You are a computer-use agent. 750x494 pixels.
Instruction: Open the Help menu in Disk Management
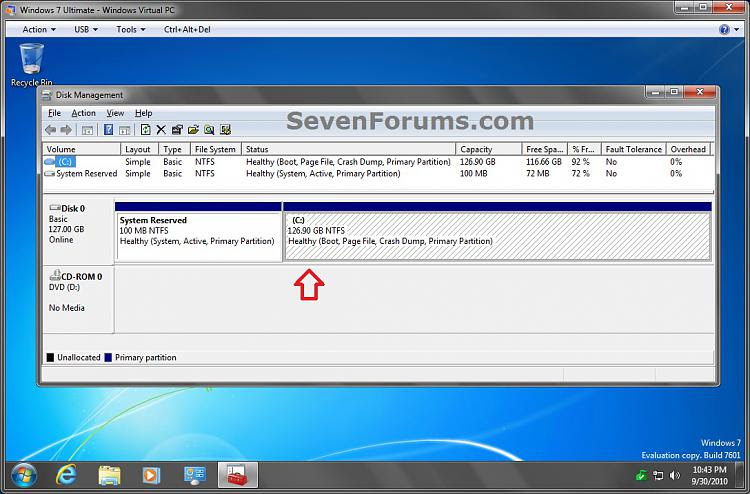point(143,113)
